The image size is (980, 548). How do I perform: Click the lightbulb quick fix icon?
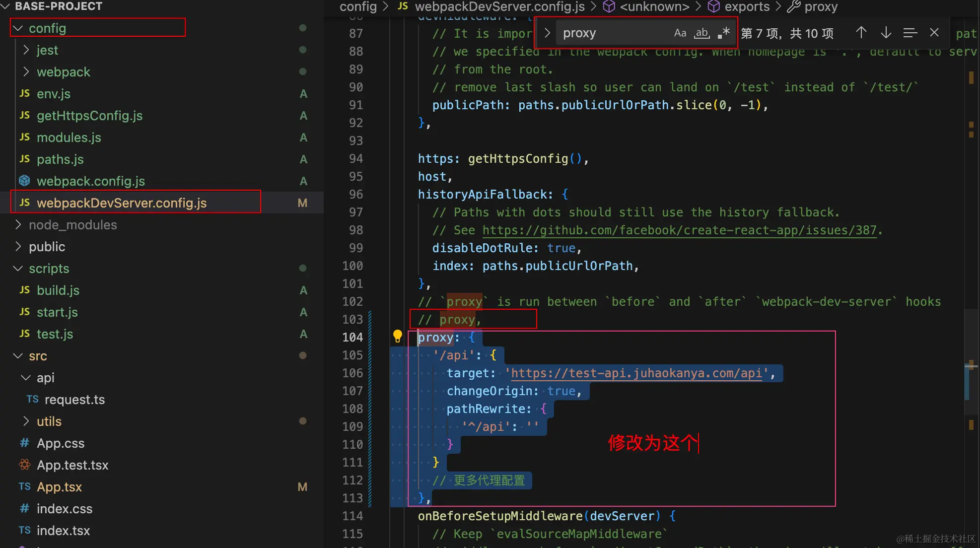point(397,336)
